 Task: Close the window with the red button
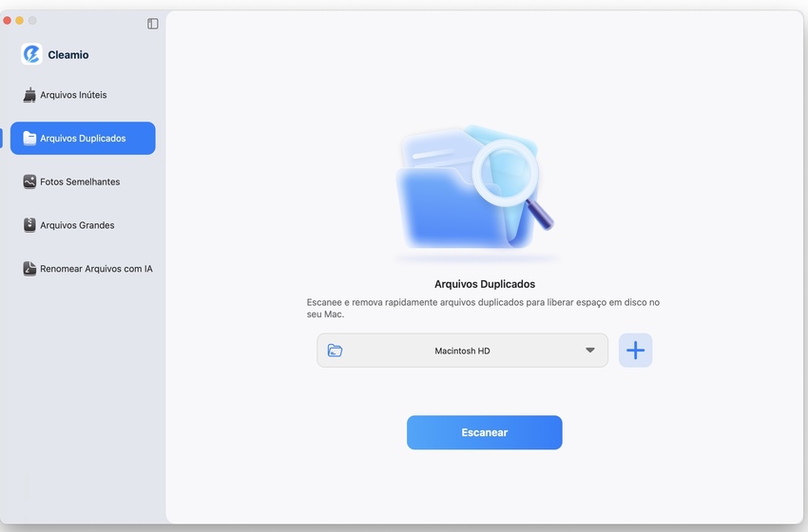click(8, 21)
